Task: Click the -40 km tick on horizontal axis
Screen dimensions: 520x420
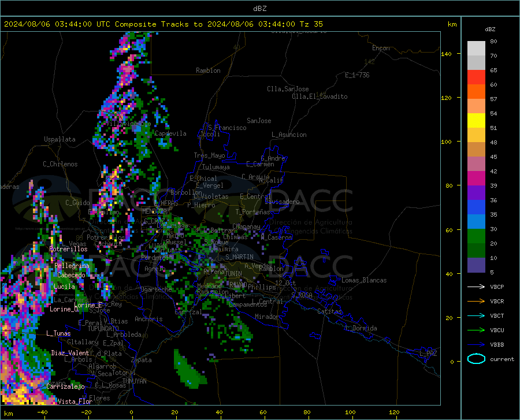Action: pyautogui.click(x=42, y=412)
